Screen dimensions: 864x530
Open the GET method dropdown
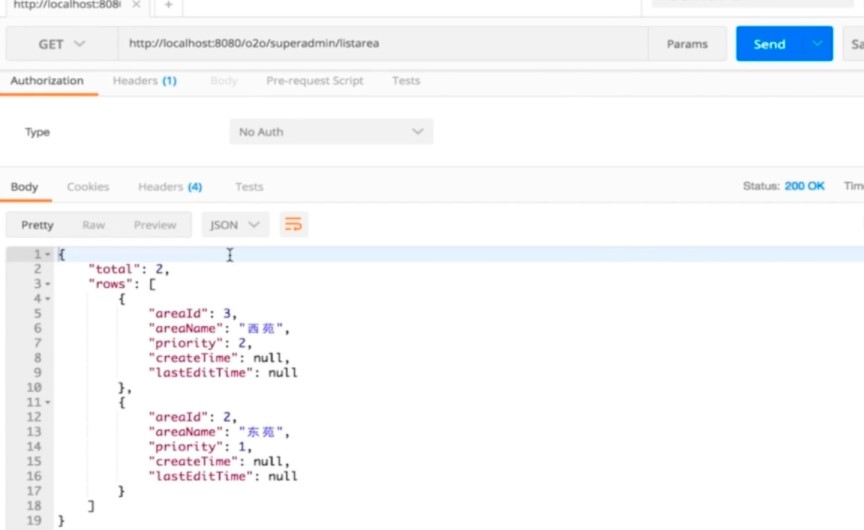pyautogui.click(x=62, y=44)
